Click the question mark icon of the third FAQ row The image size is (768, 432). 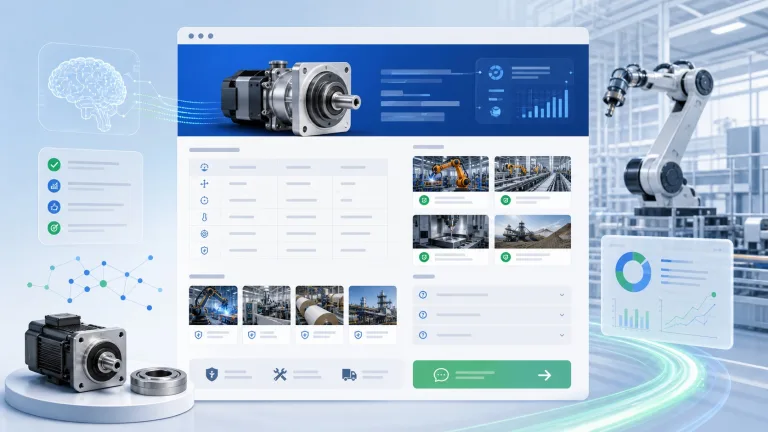(x=423, y=335)
